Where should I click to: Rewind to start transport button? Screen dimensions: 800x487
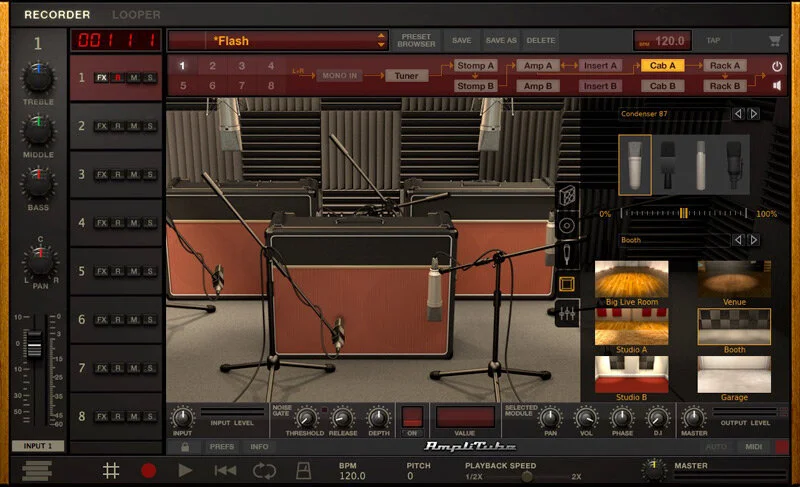pos(225,470)
